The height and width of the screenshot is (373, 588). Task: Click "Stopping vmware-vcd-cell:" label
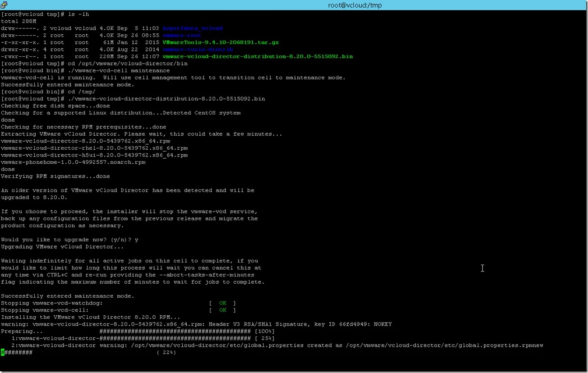45,310
